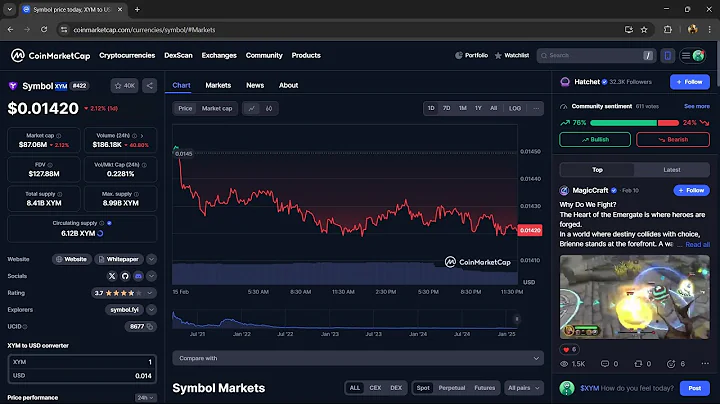Image resolution: width=720 pixels, height=404 pixels.
Task: Open the MagicCraft game thumbnail
Action: [x=634, y=297]
